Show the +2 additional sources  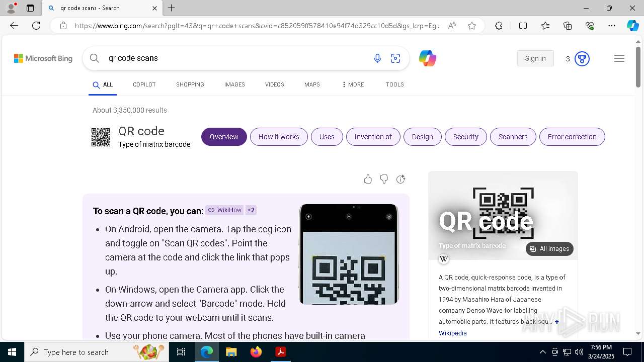click(251, 210)
